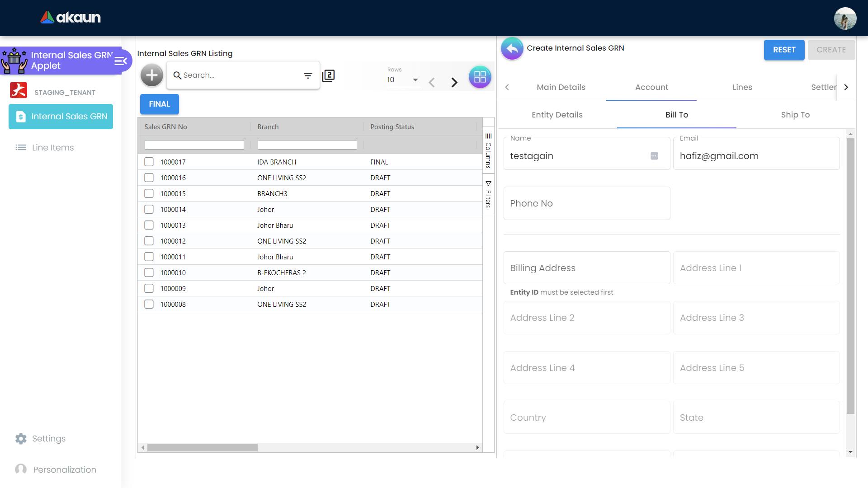Open the grid view toggle icon
The height and width of the screenshot is (488, 868).
click(x=480, y=77)
